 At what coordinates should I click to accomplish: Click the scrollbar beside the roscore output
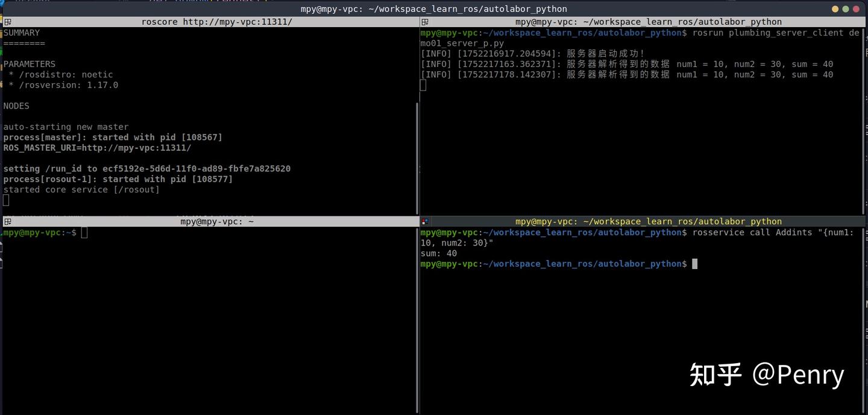coord(417,151)
